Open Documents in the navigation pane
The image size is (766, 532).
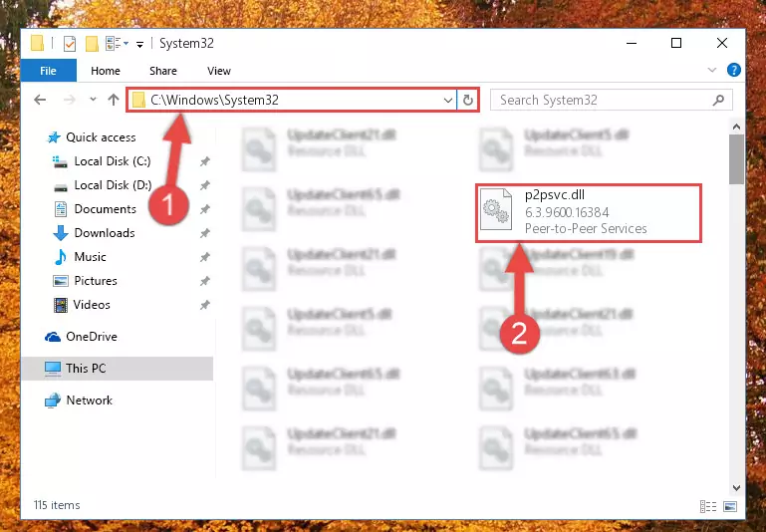[x=105, y=209]
